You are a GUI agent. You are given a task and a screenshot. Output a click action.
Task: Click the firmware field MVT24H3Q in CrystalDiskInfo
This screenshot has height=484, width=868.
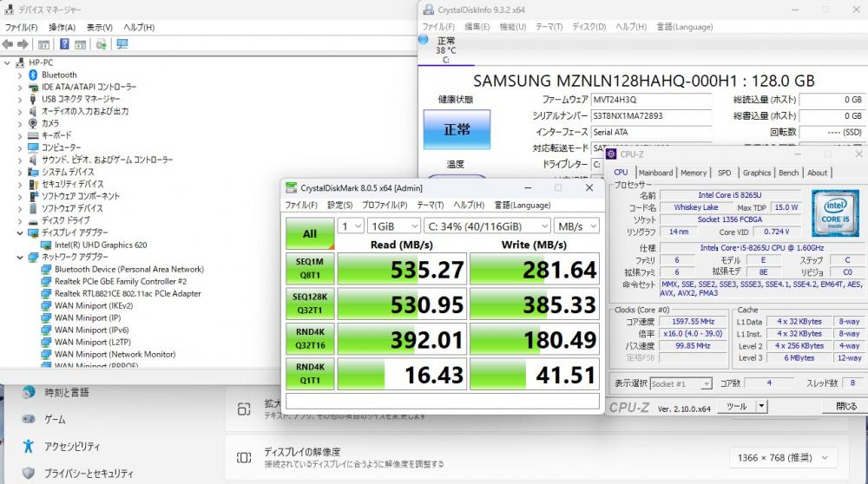click(652, 100)
